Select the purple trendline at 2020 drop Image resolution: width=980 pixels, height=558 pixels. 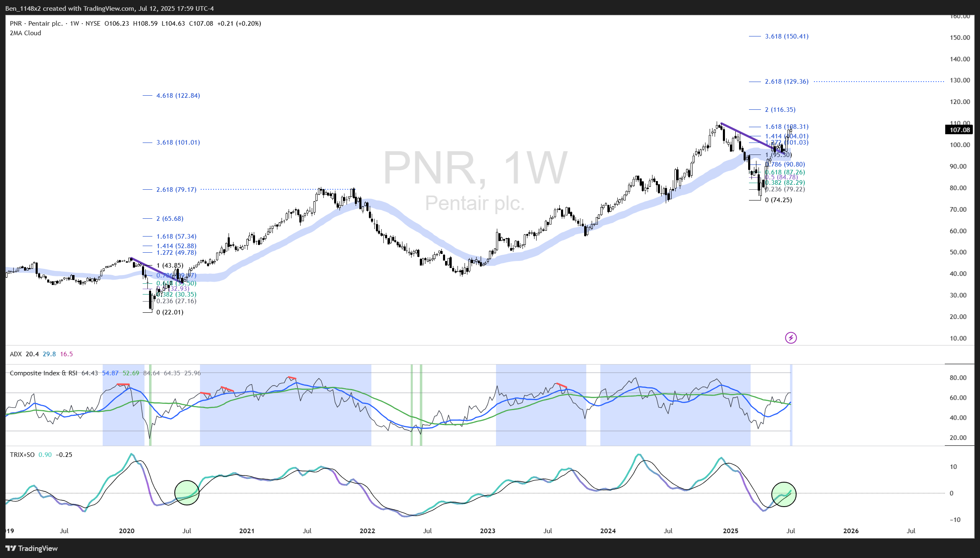pos(153,268)
